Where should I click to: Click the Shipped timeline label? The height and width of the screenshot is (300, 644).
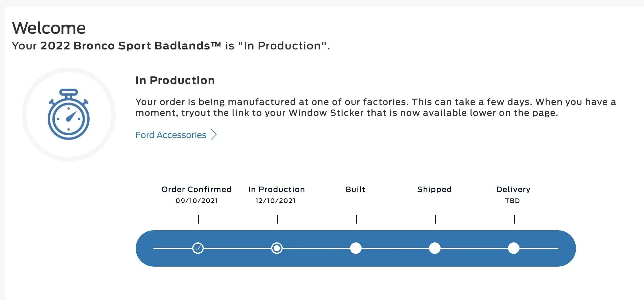tap(434, 189)
